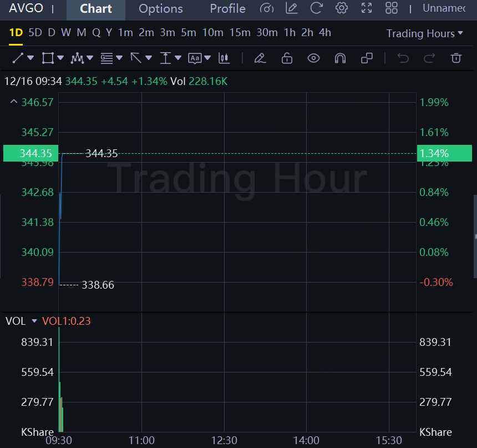Select the 2m interval
The image size is (477, 448).
(146, 32)
